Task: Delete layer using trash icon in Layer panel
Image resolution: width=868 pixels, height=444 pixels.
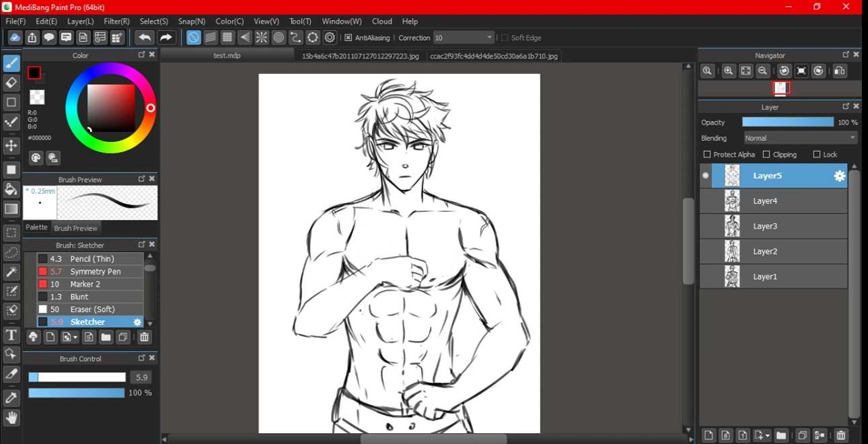Action: click(x=841, y=436)
